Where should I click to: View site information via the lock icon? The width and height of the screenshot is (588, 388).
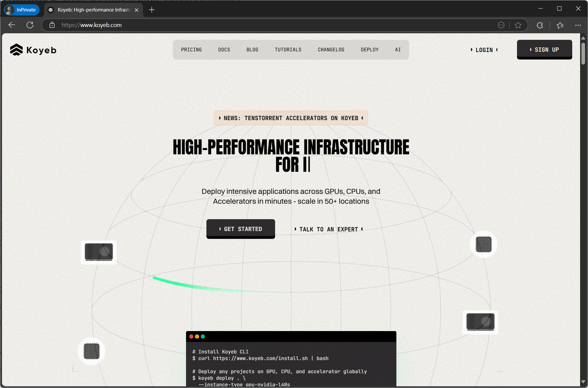click(x=52, y=25)
